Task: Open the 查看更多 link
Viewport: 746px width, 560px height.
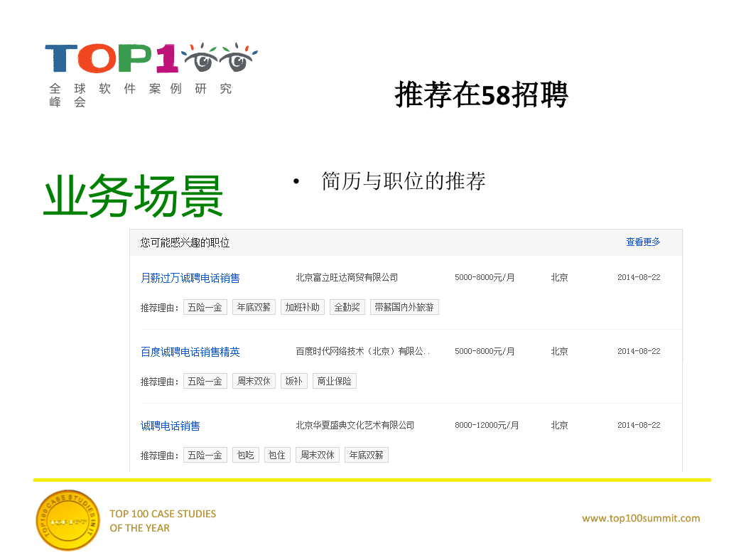Action: click(643, 242)
